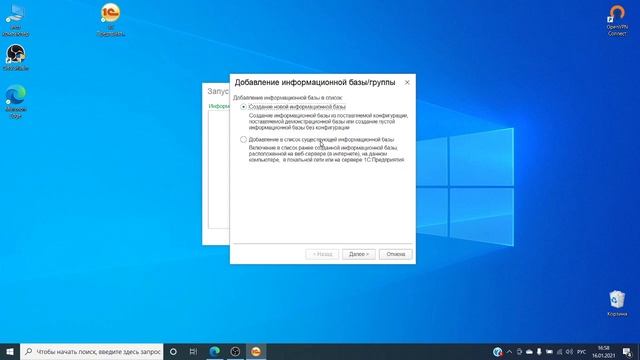Viewport: 640px width, 360px height.
Task: Click the 'Информ...' label in the background launcher window
Action: pyautogui.click(x=219, y=106)
